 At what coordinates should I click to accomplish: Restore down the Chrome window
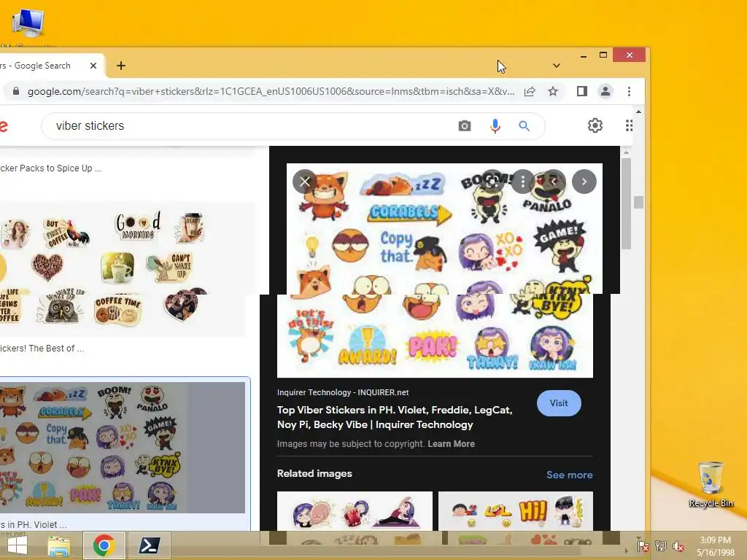pyautogui.click(x=603, y=55)
